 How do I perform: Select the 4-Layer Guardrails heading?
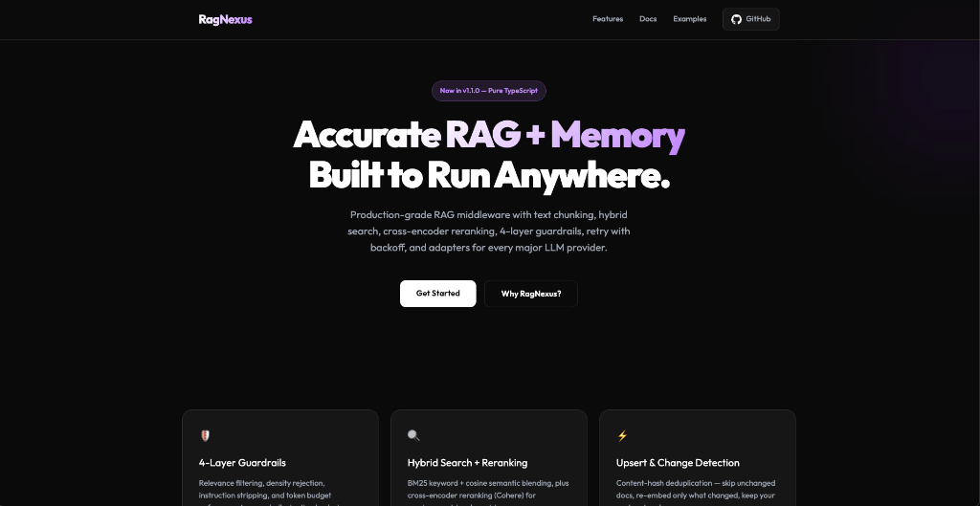(x=242, y=463)
